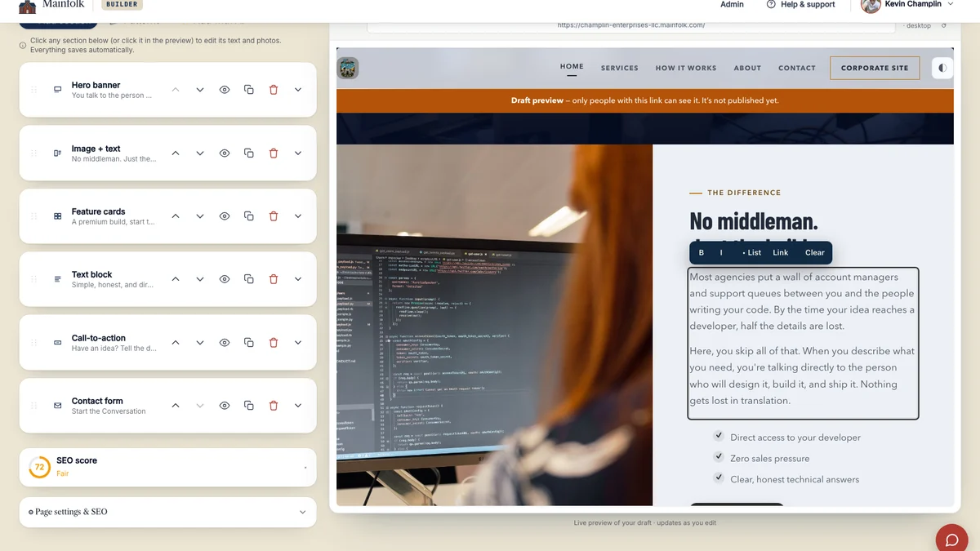Move the Text block section up
This screenshot has height=551, width=980.
176,279
